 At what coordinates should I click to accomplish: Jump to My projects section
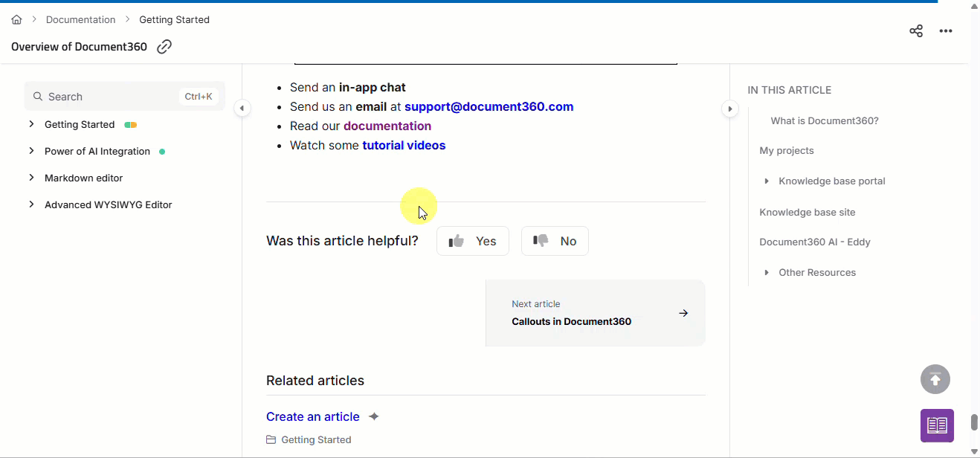click(787, 150)
